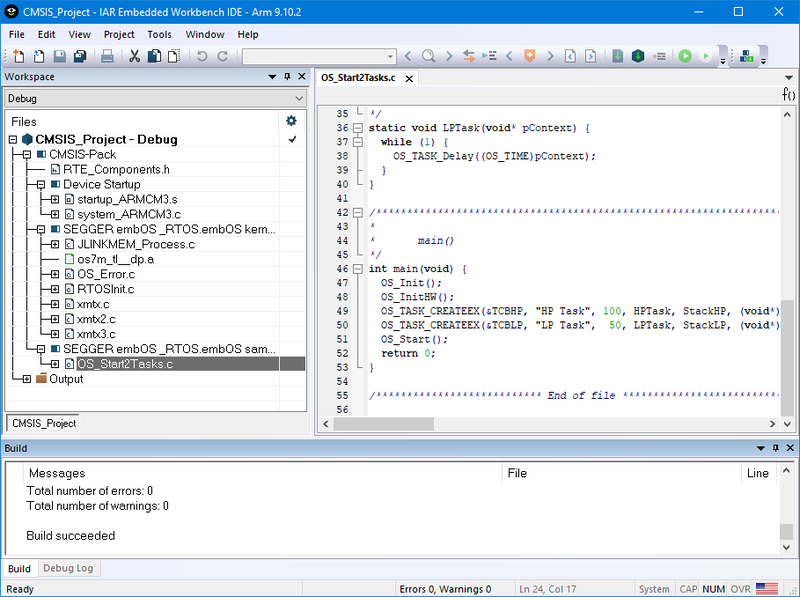The image size is (800, 597).
Task: Open the Project menu
Action: (x=119, y=34)
